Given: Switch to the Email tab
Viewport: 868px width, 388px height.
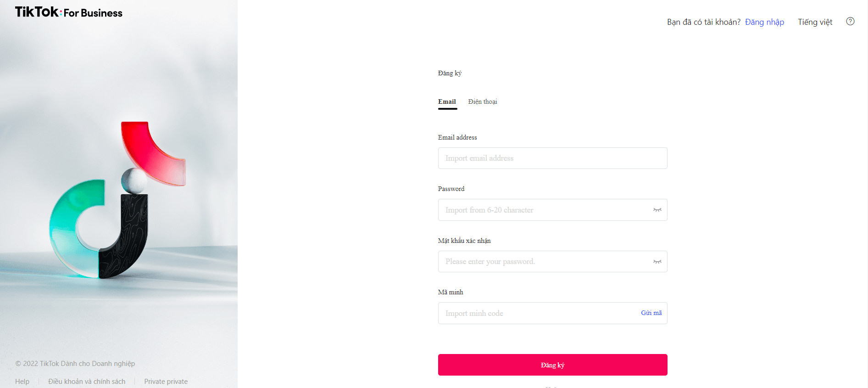Looking at the screenshot, I should point(447,102).
